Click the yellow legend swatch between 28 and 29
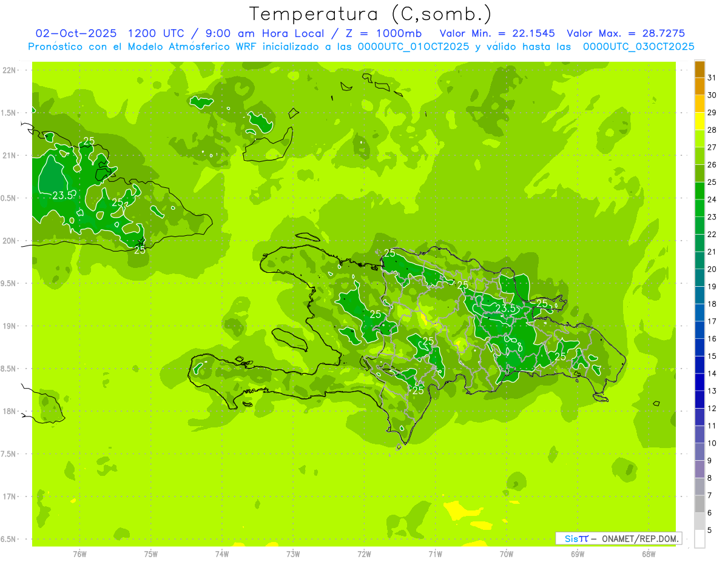This screenshot has width=728, height=562. 699,121
